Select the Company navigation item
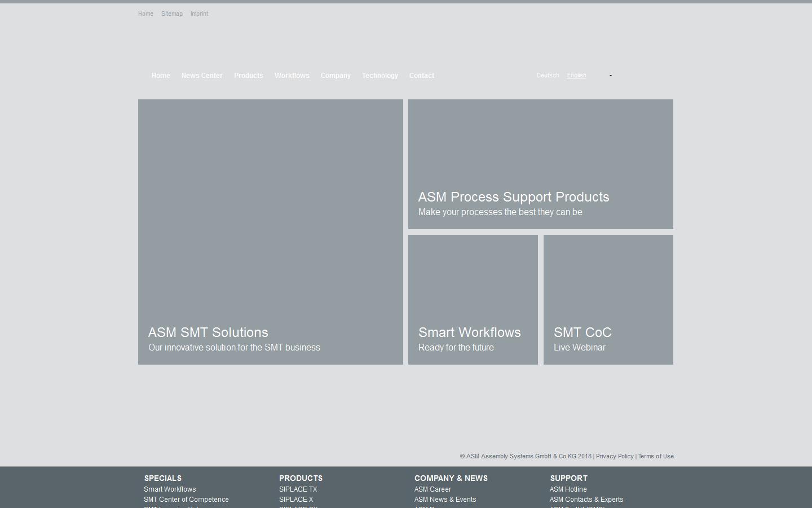 (x=336, y=76)
